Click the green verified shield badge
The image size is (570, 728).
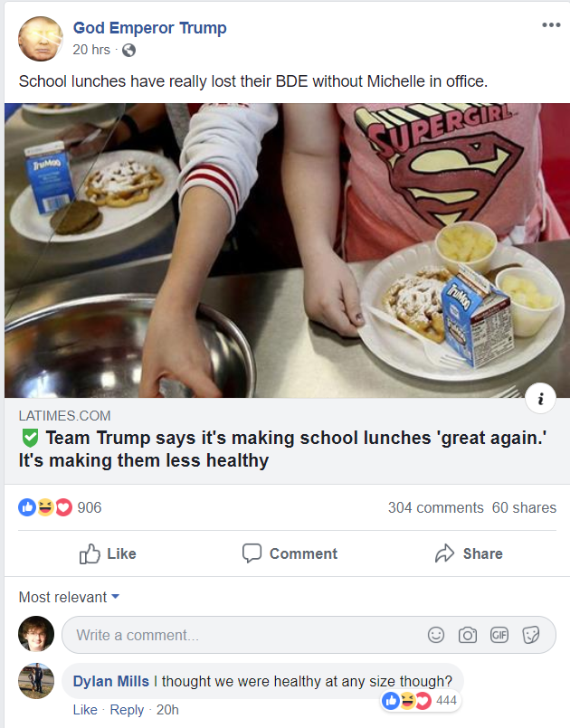tap(30, 438)
